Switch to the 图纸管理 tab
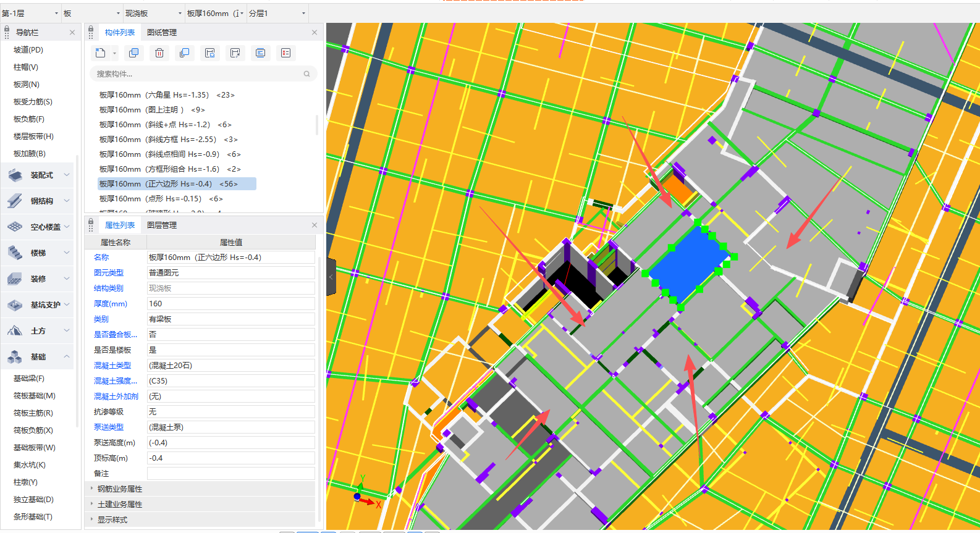Image resolution: width=980 pixels, height=533 pixels. click(x=162, y=32)
